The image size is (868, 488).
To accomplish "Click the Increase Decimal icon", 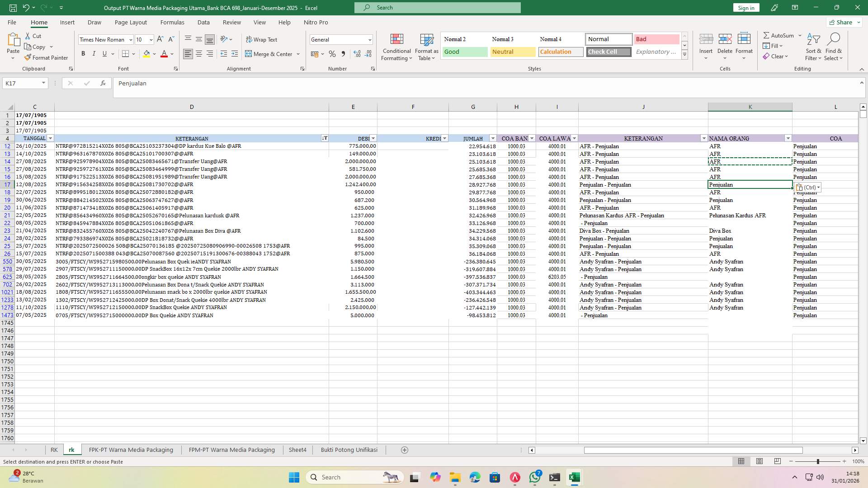I will point(357,54).
